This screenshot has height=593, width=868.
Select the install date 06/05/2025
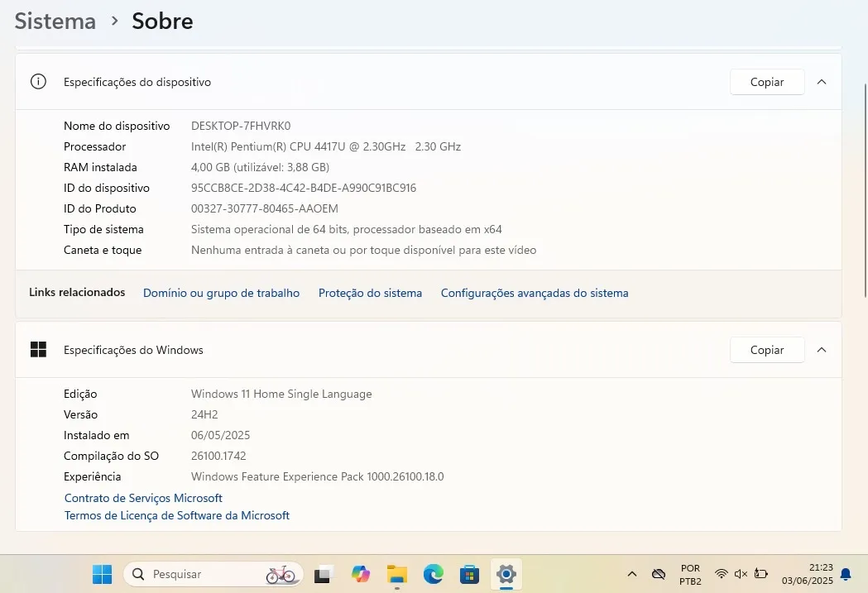pos(220,435)
